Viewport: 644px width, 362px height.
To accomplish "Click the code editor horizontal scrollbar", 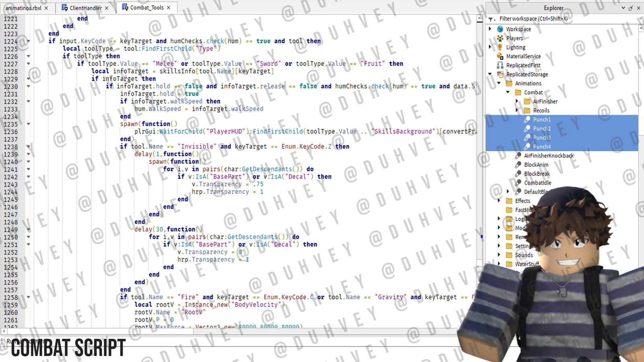I will click(230, 331).
